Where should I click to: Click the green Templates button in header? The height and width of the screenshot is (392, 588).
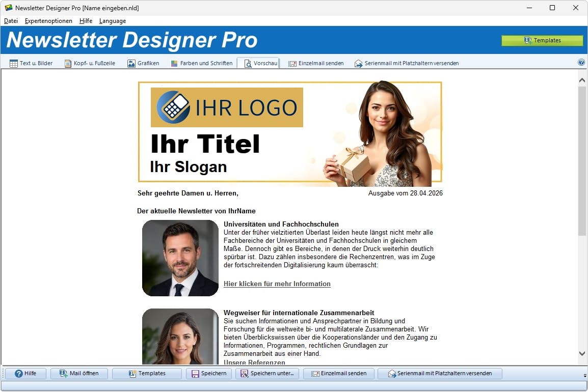coord(542,40)
